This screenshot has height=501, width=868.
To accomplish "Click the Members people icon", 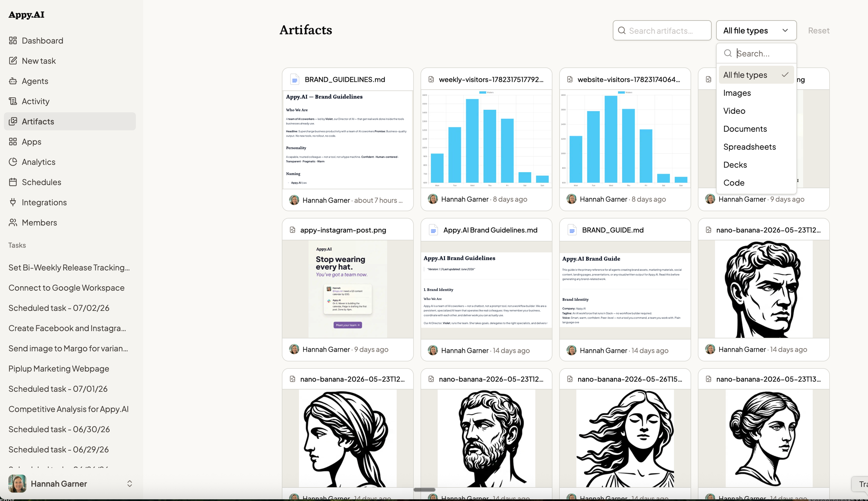I will click(x=13, y=223).
